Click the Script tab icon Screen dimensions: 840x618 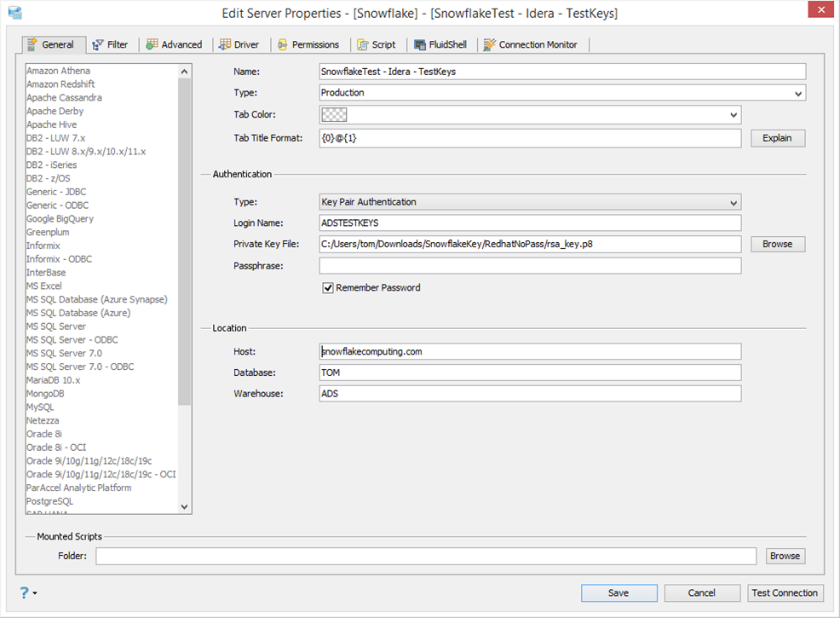[363, 44]
